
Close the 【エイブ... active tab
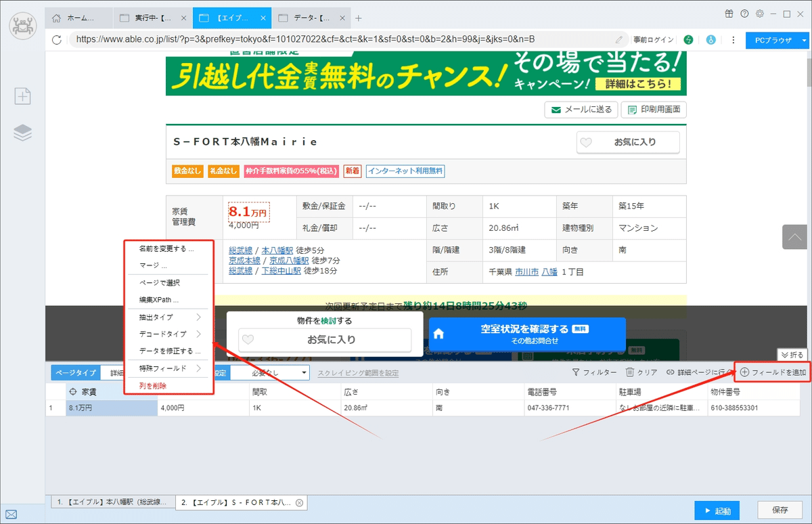click(263, 18)
